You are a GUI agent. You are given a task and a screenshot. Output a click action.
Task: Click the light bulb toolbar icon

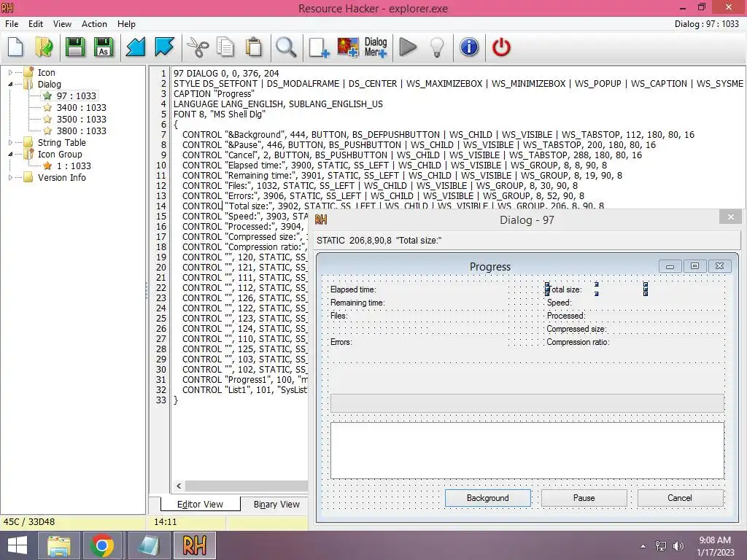pos(437,47)
